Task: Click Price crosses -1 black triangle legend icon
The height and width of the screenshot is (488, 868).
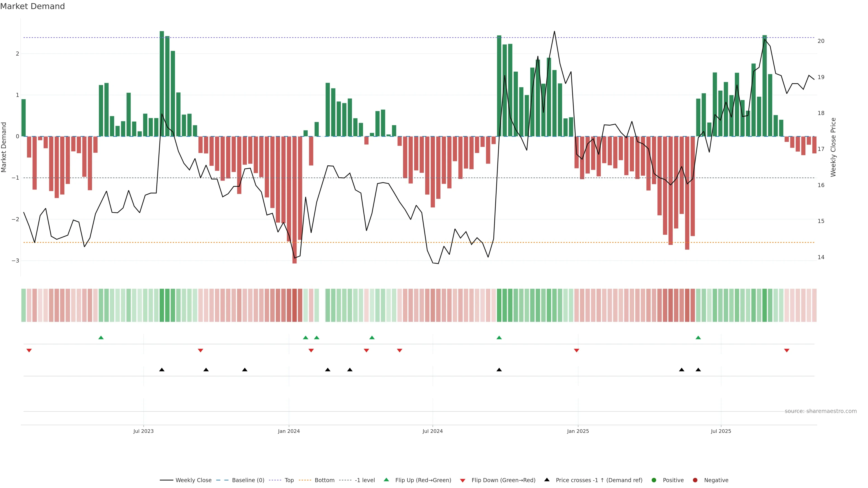Action: [547, 480]
